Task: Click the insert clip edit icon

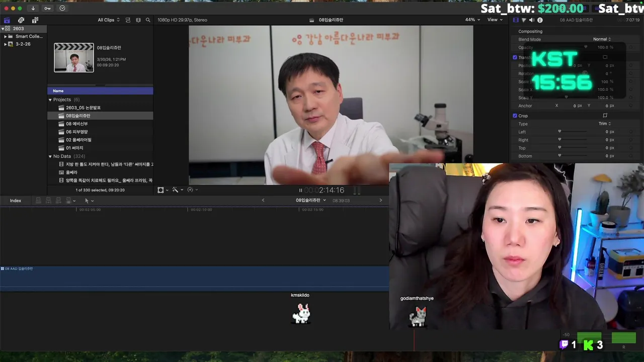Action: point(48,201)
